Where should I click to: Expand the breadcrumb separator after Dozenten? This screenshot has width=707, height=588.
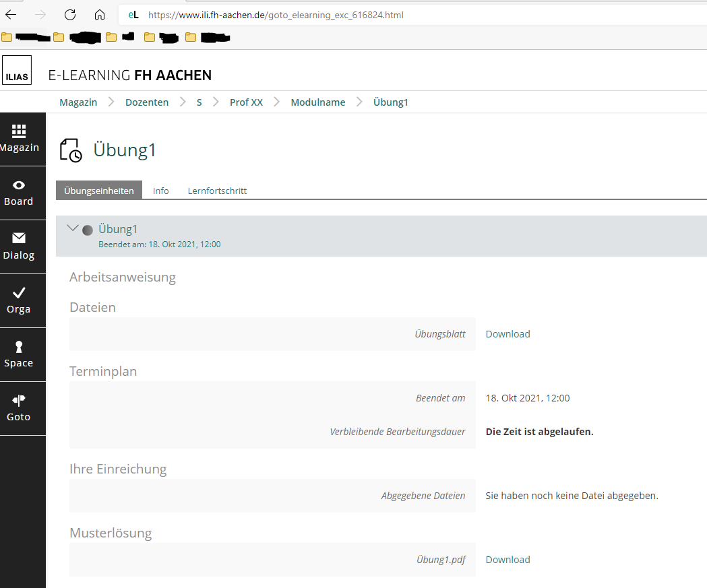coord(182,102)
